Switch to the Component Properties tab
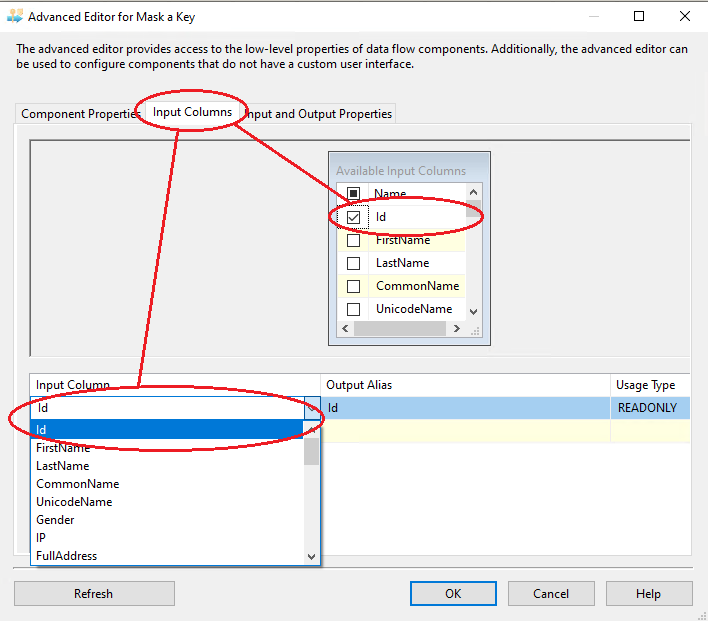Image resolution: width=708 pixels, height=621 pixels. click(x=80, y=114)
